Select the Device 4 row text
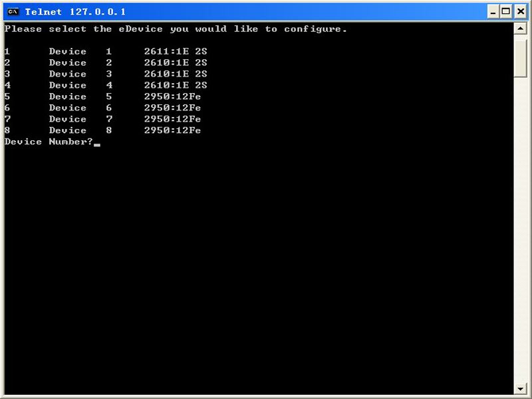The height and width of the screenshot is (399, 532). tap(106, 85)
